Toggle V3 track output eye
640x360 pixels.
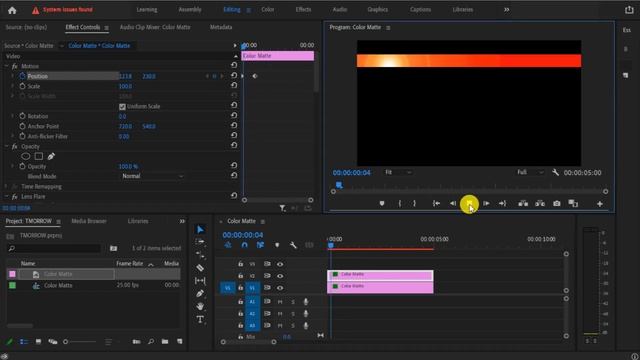pyautogui.click(x=280, y=264)
